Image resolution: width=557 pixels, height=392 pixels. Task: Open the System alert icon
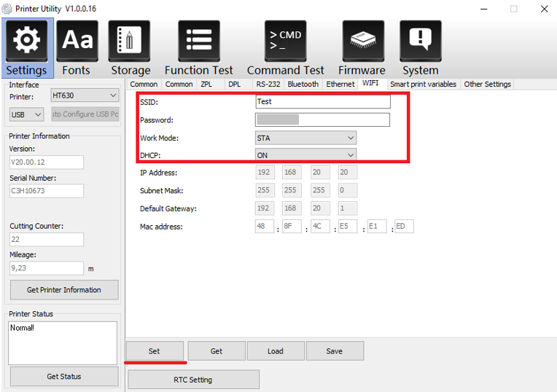point(420,41)
